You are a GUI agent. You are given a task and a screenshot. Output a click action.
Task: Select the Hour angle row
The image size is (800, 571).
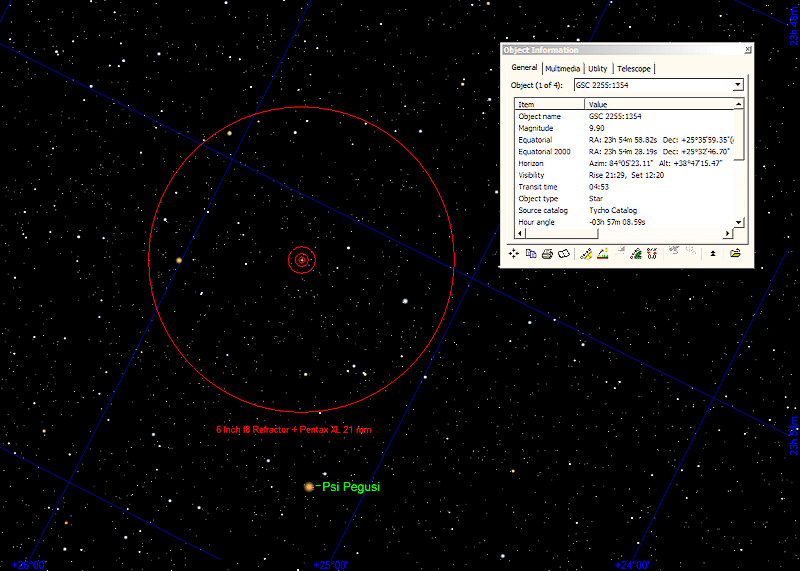[x=624, y=222]
